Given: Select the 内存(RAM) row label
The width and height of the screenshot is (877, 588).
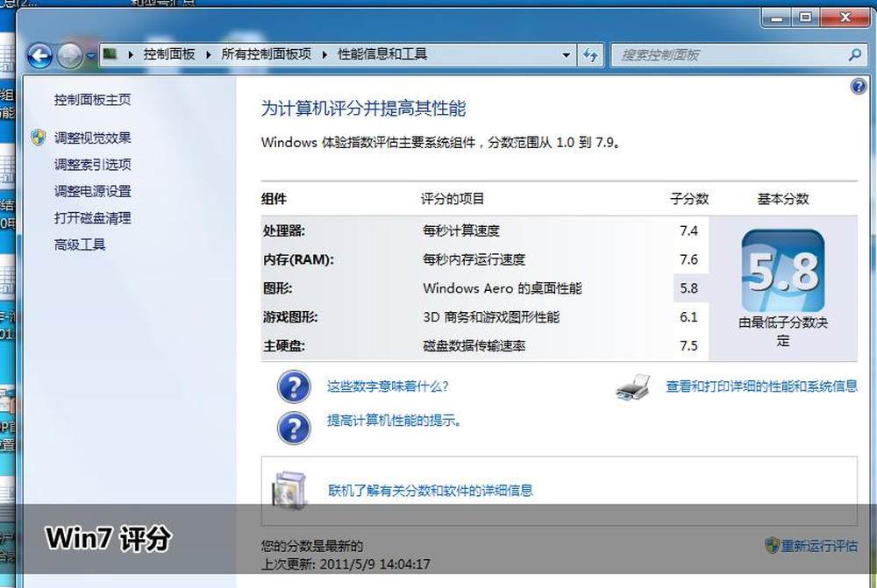Looking at the screenshot, I should coord(298,260).
